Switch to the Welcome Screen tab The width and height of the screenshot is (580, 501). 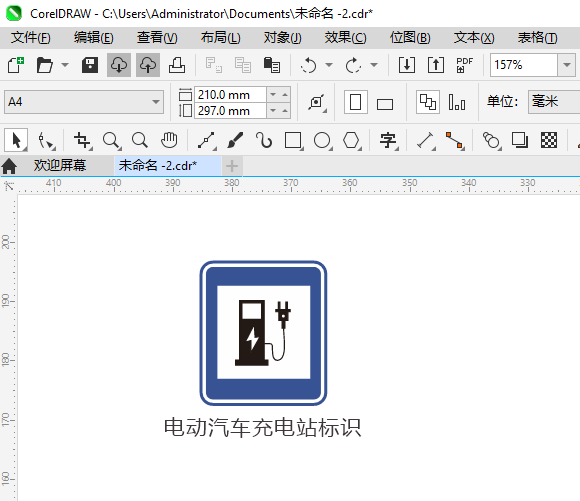[60, 165]
